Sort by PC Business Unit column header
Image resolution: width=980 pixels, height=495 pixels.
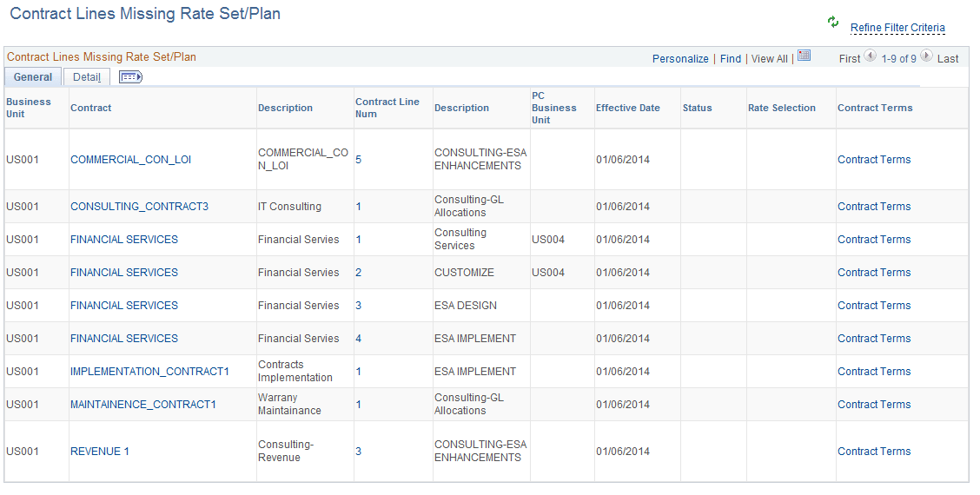click(553, 108)
